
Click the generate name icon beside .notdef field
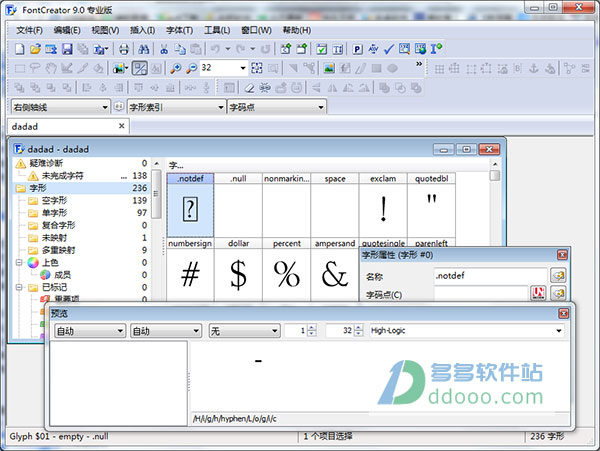pos(558,275)
